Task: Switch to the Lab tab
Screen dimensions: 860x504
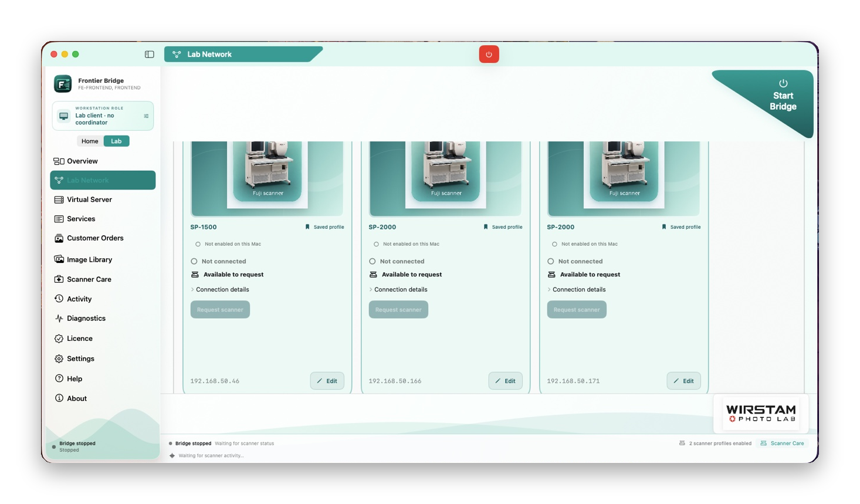Action: (116, 141)
